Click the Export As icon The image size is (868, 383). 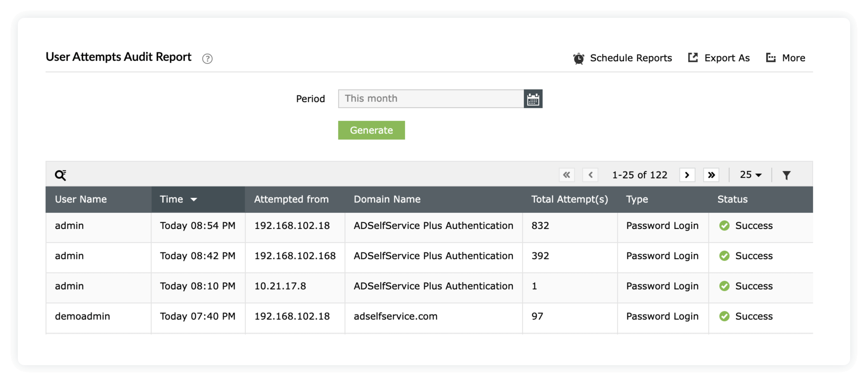pos(693,57)
